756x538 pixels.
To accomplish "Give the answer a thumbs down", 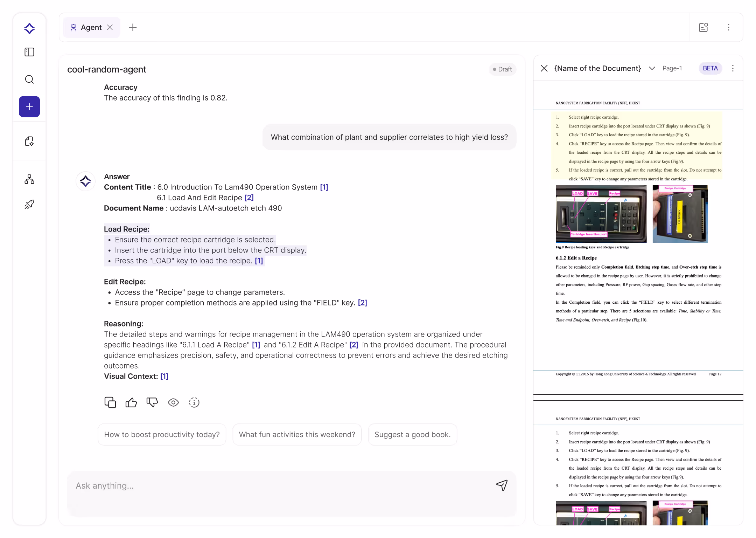I will (x=152, y=402).
